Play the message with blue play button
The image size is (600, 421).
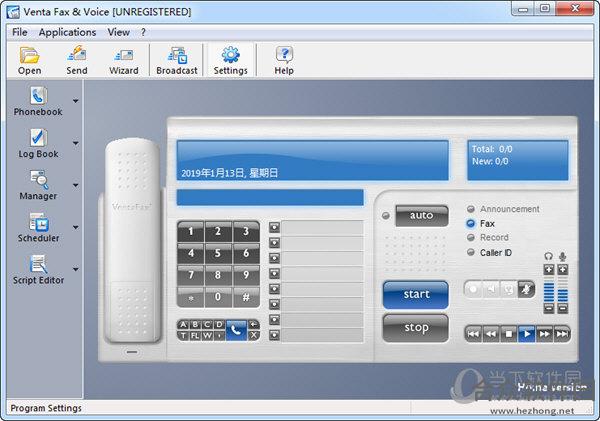pos(527,334)
